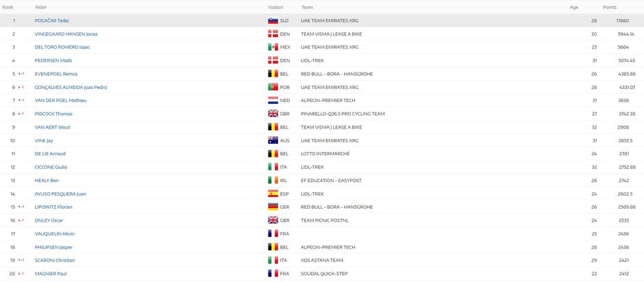This screenshot has height=282, width=644.
Task: Open POGAČAR Tadej's rider profile
Action: click(51, 21)
